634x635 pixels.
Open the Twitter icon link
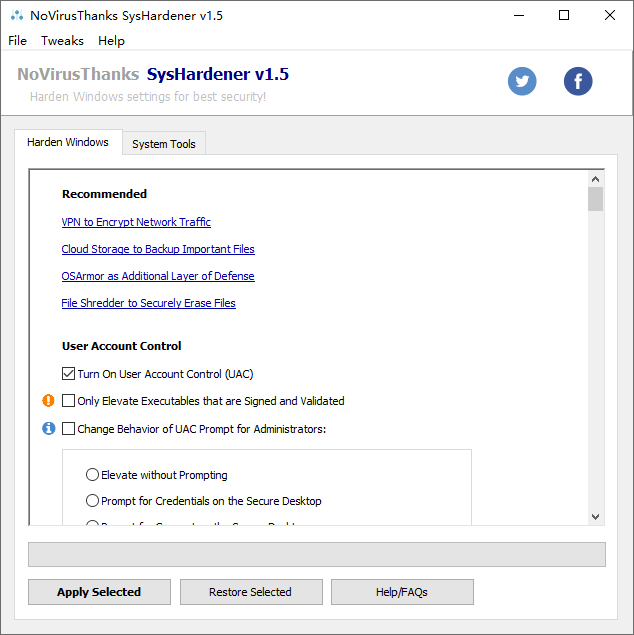522,81
